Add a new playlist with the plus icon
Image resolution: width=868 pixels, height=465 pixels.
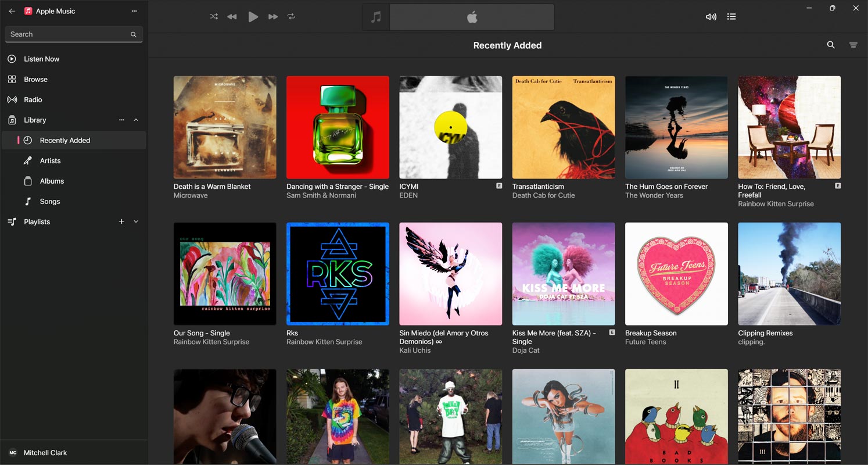[x=121, y=221]
